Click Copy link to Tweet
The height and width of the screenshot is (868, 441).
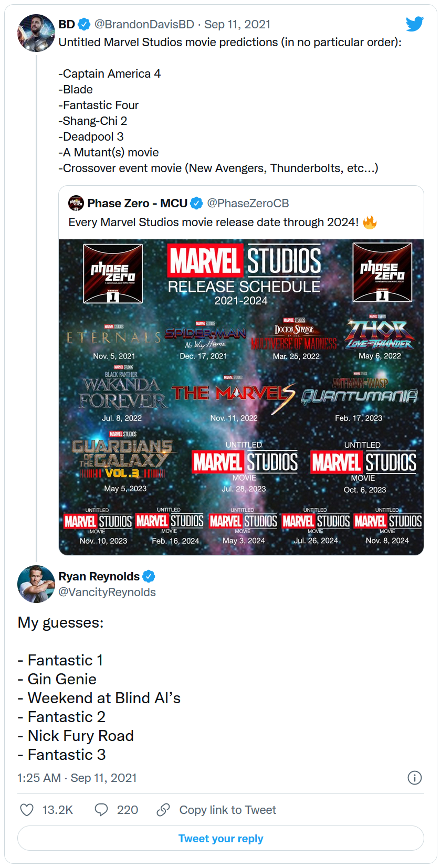point(227,810)
